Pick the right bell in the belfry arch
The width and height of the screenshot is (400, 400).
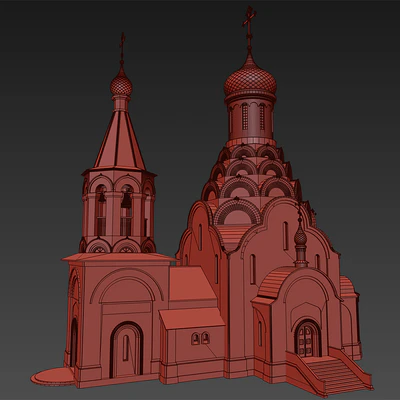point(126,201)
